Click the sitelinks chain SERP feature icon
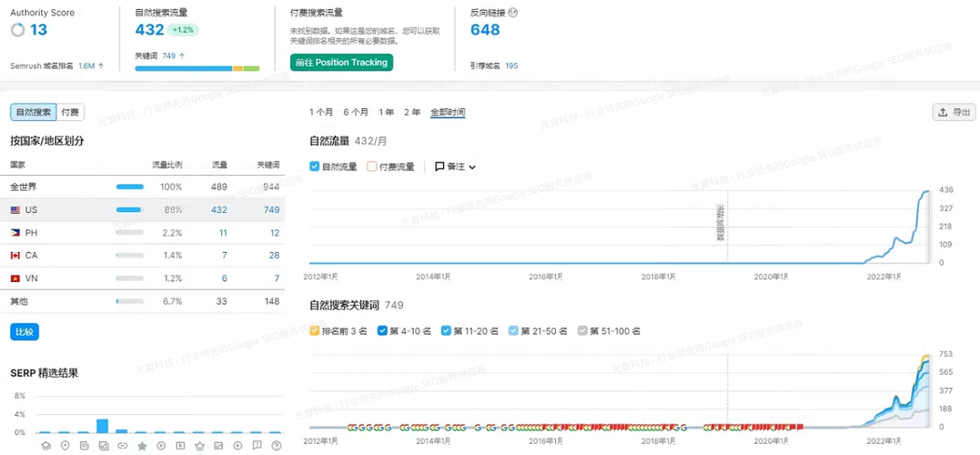This screenshot has height=455, width=980. coord(123,446)
